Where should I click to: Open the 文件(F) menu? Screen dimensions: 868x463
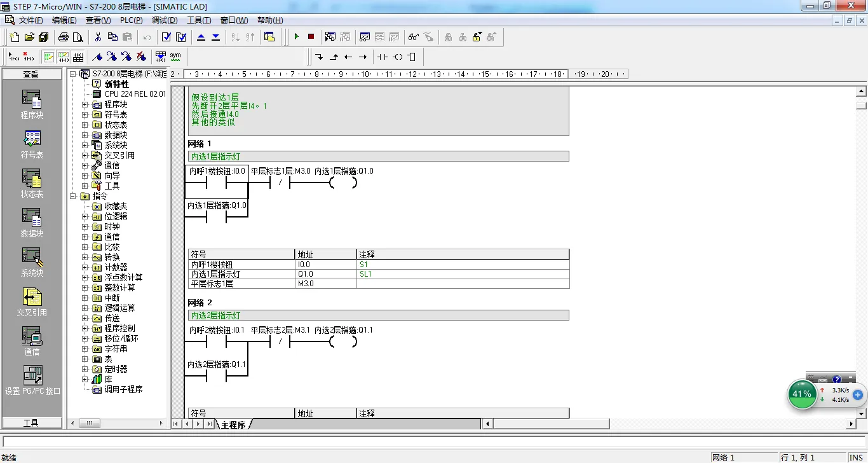31,20
